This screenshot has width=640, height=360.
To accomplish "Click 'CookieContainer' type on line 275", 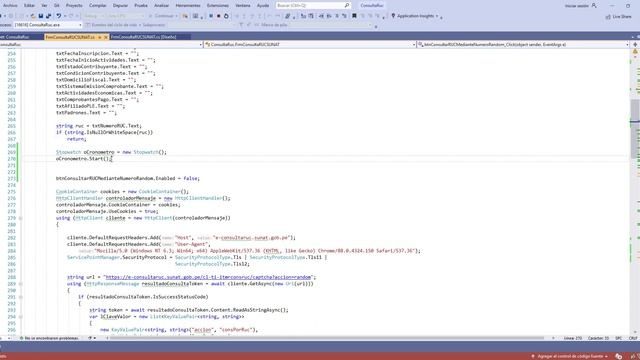I will (x=76, y=191).
